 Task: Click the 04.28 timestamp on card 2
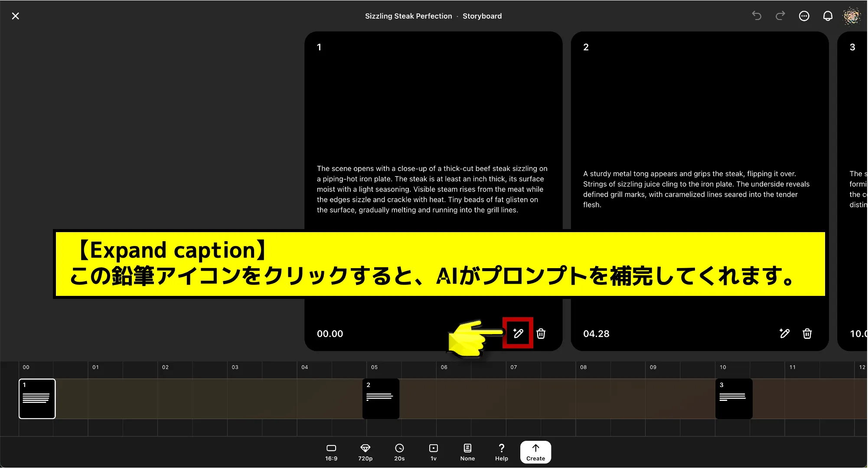(596, 334)
